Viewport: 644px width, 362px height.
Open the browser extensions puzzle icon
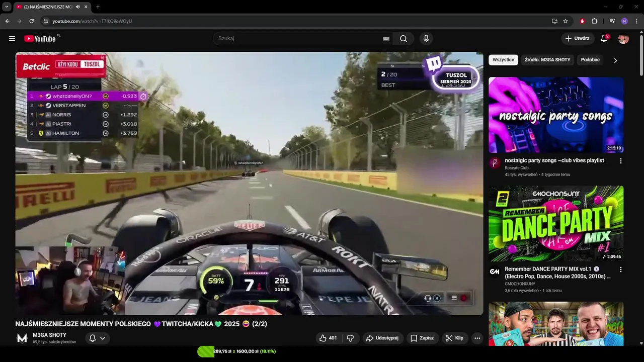(594, 21)
